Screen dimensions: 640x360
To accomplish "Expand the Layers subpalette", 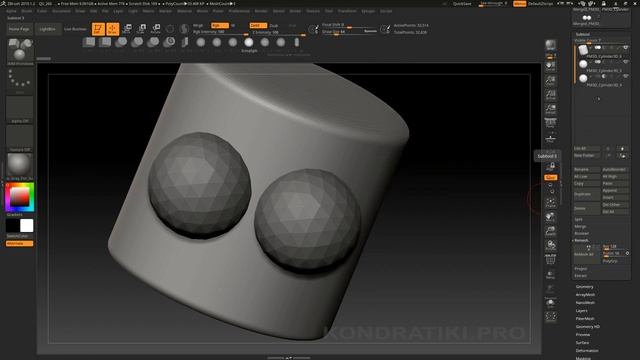I will pos(582,311).
